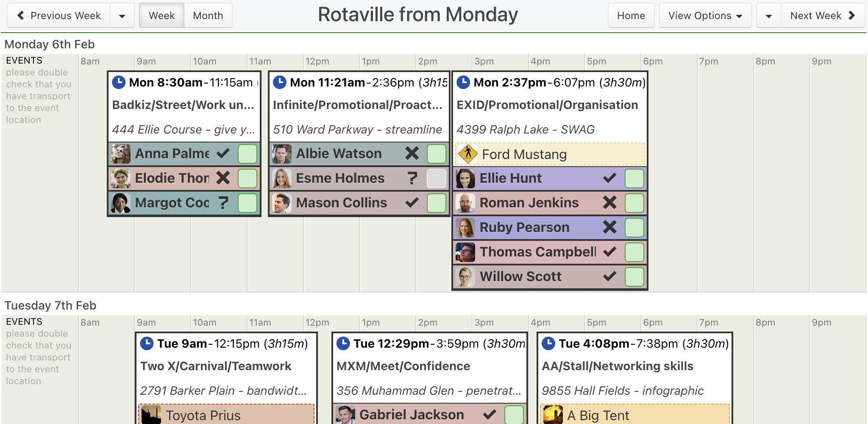Open the dropdown arrow beside Previous Week
The height and width of the screenshot is (424, 868).
click(122, 16)
